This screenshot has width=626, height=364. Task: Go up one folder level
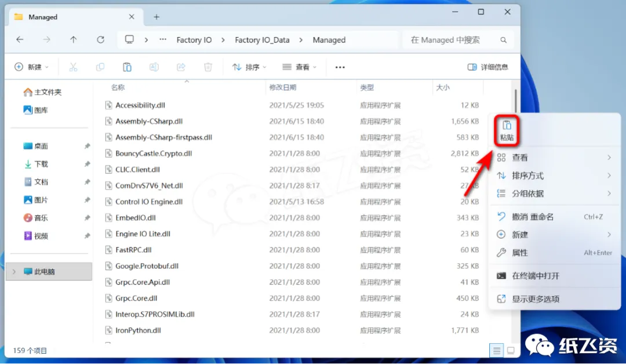(x=74, y=39)
